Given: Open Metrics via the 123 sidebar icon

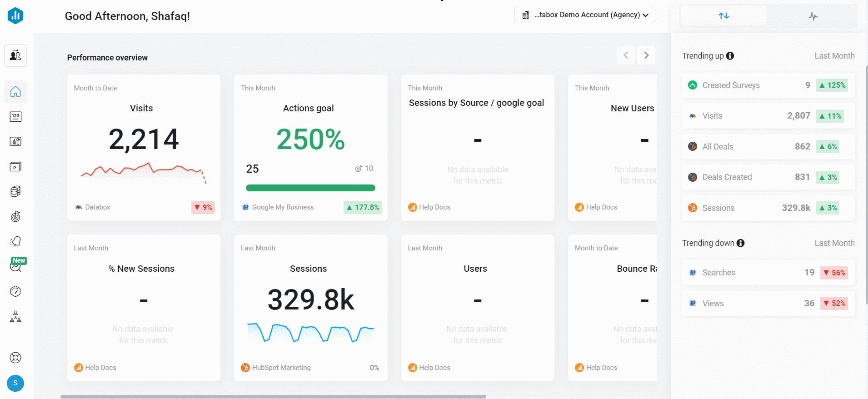Looking at the screenshot, I should [15, 117].
